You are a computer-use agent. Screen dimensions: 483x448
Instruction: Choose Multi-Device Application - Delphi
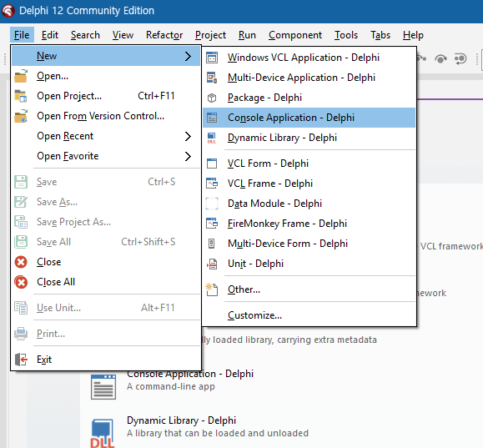[x=309, y=78]
